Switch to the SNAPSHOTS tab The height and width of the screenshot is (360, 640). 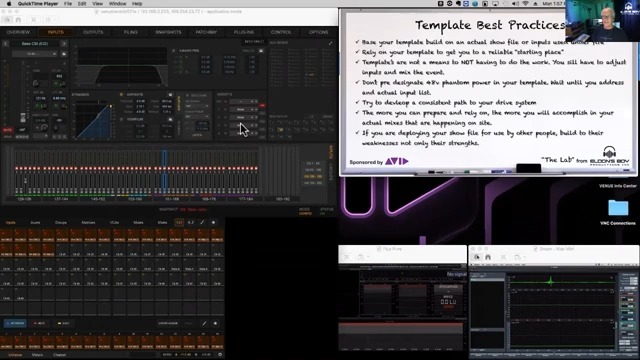(x=168, y=32)
